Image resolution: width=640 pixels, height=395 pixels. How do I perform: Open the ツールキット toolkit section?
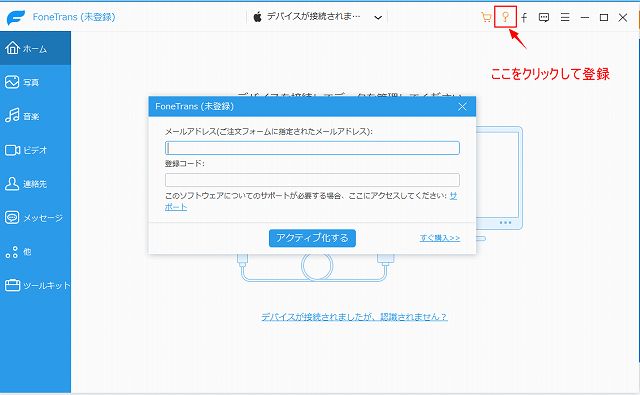(36, 285)
